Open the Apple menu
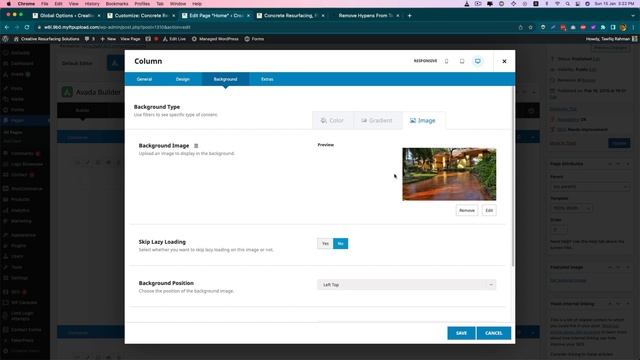640x360 pixels. 8,4
